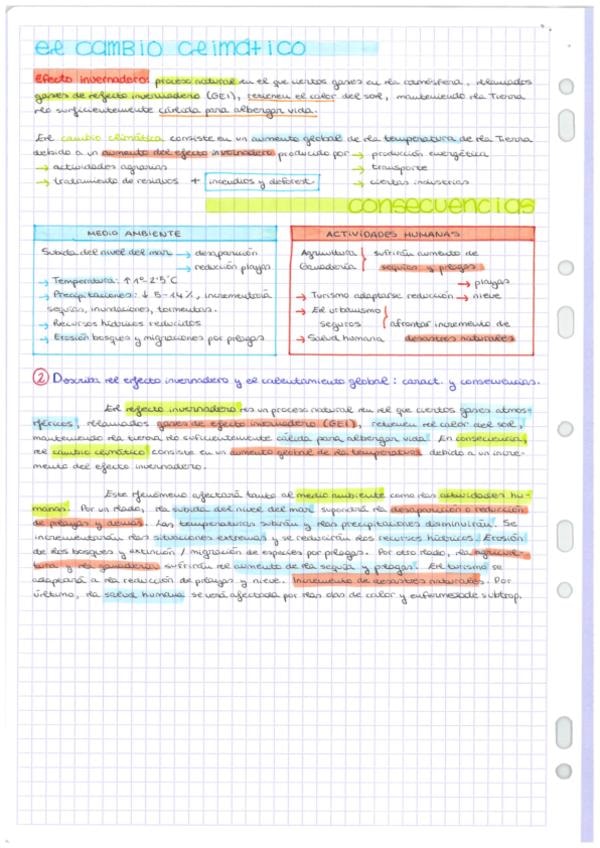Click yellow-highlighted 'medio ambiente' in lower paragraph

pyautogui.click(x=340, y=494)
